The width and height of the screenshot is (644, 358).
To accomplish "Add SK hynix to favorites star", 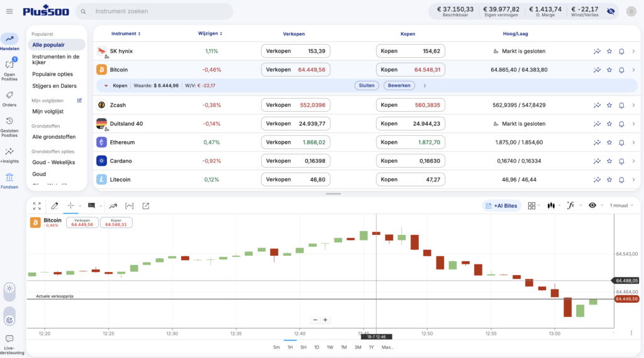I will coord(609,52).
